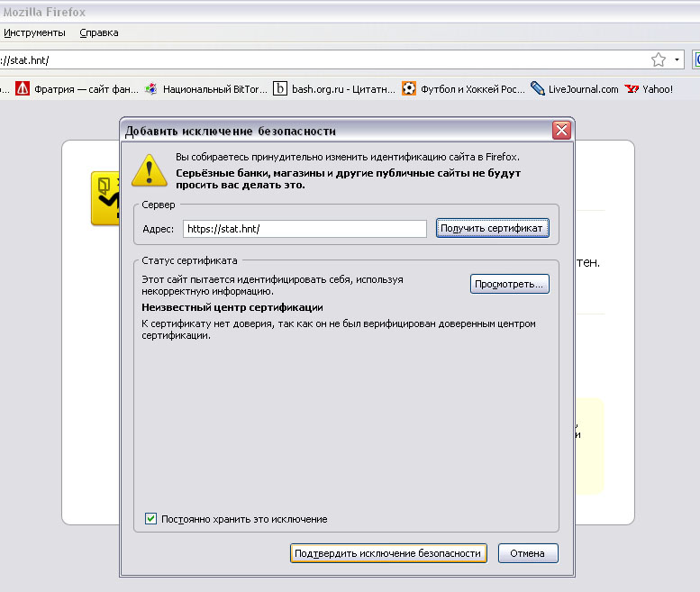
Task: Click the 'Просмотреть...' certificate button
Action: coord(510,285)
